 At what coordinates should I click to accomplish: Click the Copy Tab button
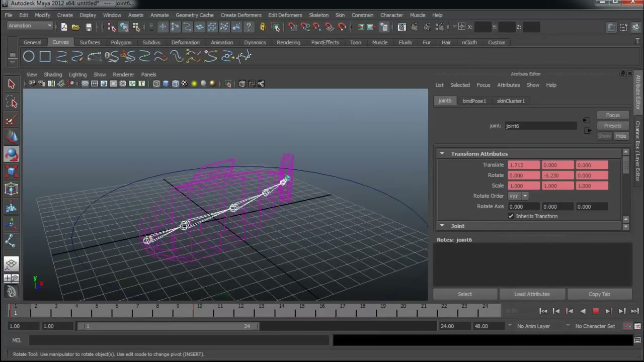click(599, 294)
